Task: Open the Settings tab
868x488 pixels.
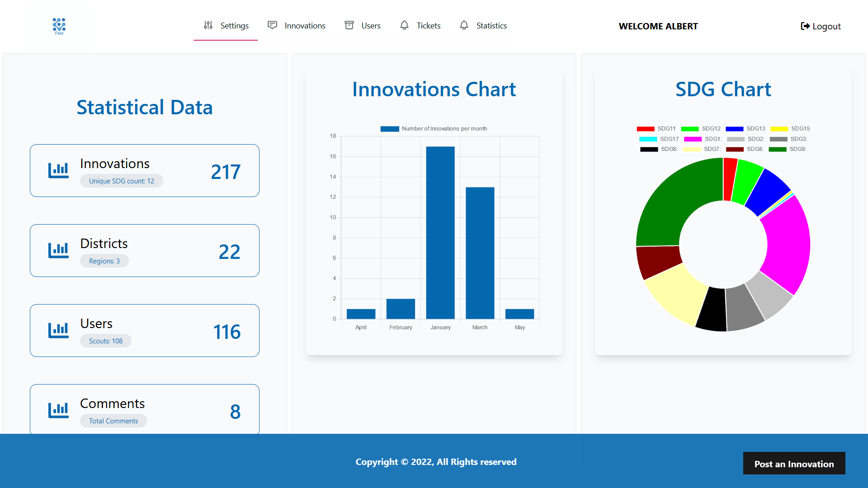Action: (x=226, y=26)
